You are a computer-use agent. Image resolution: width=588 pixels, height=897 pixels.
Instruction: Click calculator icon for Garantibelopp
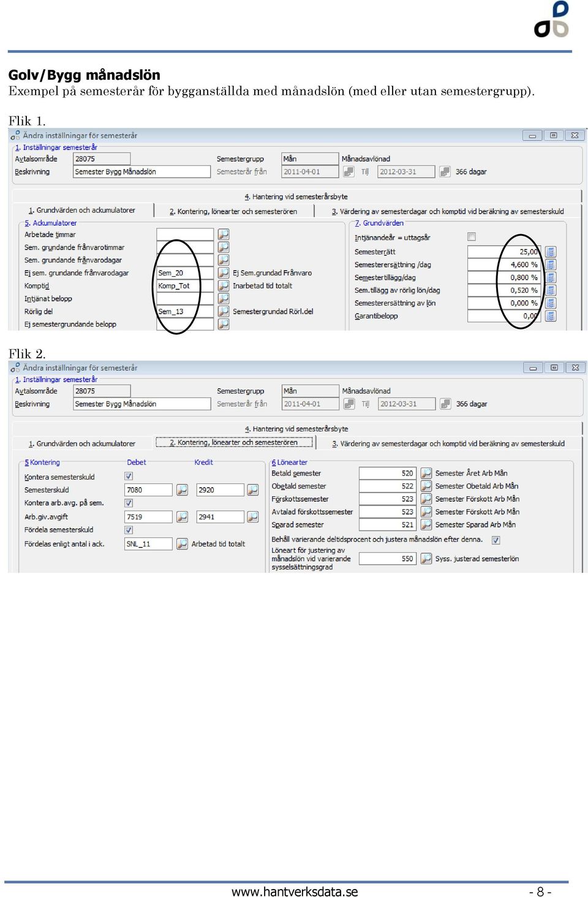551,316
